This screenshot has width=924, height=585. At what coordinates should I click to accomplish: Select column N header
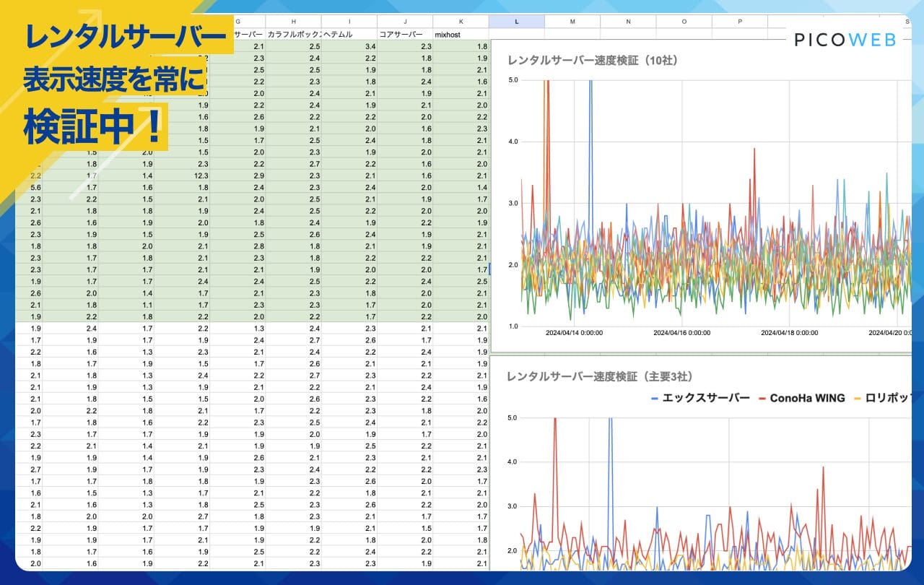click(628, 22)
